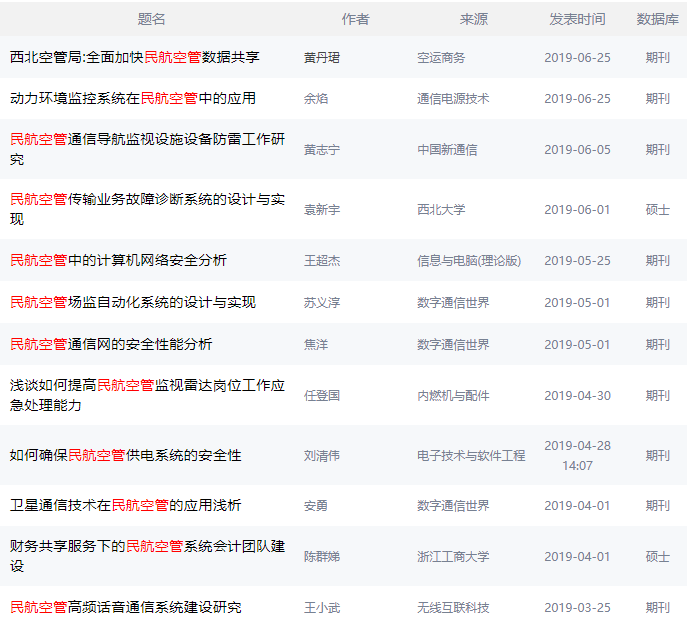Open article 卫星通信技术在民航空管的应用浅析

[x=125, y=506]
